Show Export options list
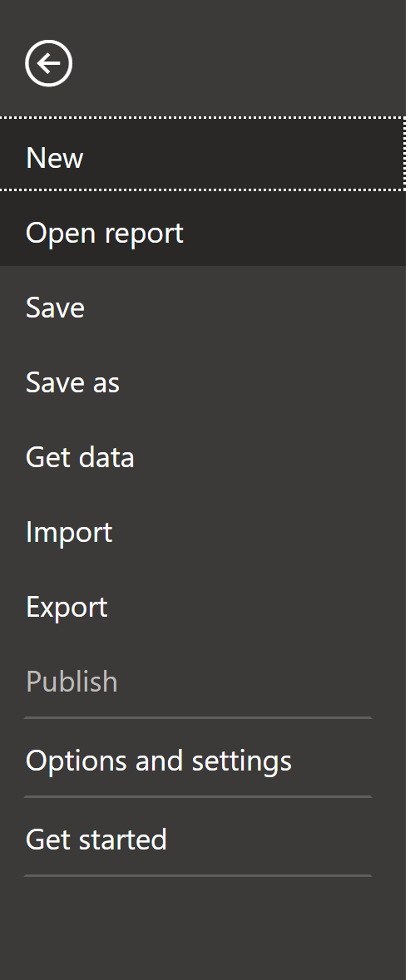This screenshot has width=420, height=980. tap(202, 608)
